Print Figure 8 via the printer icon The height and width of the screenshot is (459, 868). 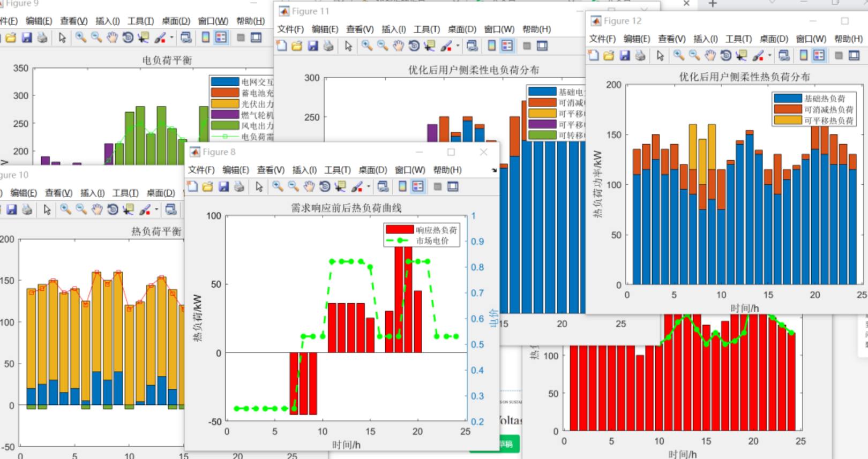pos(239,186)
